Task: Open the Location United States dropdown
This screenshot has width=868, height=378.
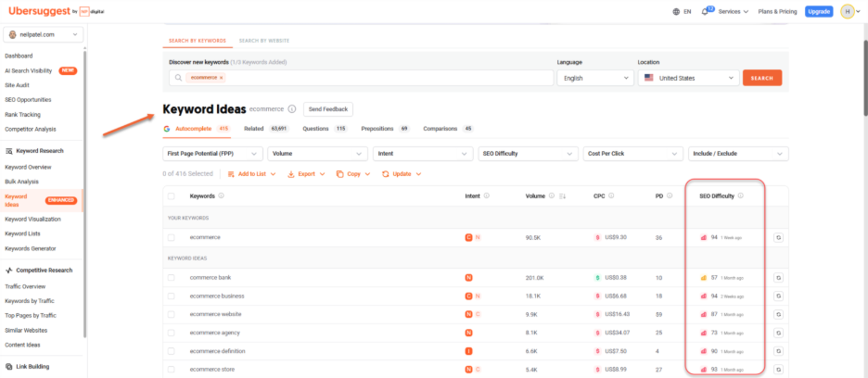Action: click(x=688, y=78)
